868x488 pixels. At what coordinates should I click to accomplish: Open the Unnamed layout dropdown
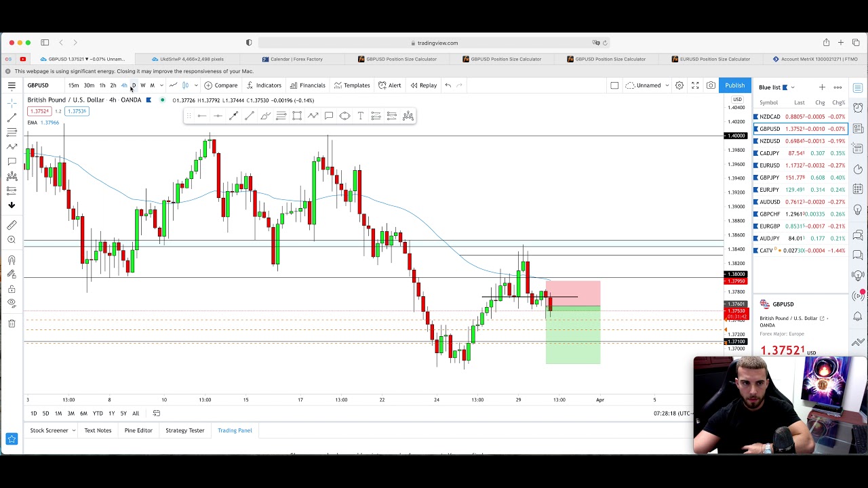(647, 85)
